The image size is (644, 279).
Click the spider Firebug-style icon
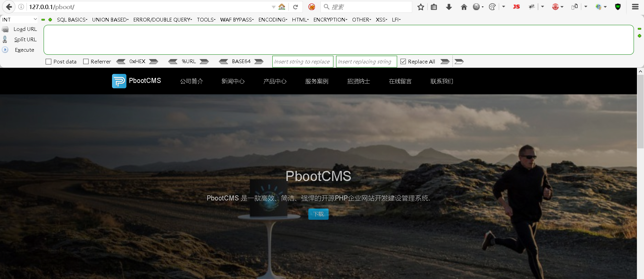point(532,7)
